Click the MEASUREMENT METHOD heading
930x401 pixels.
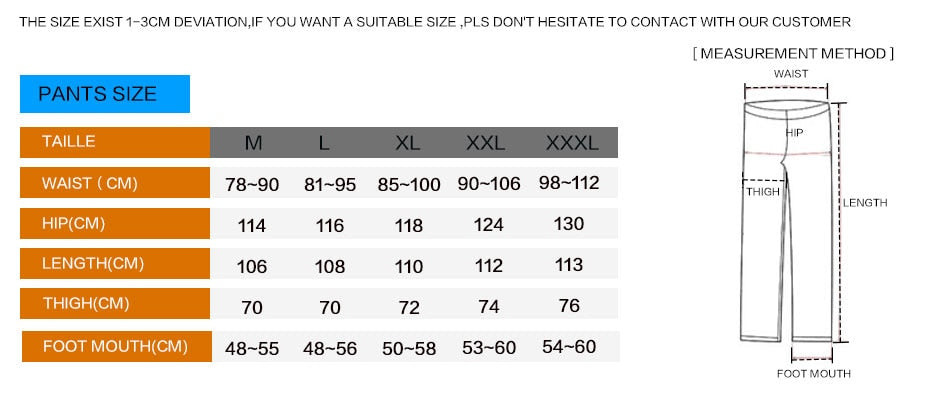point(793,53)
